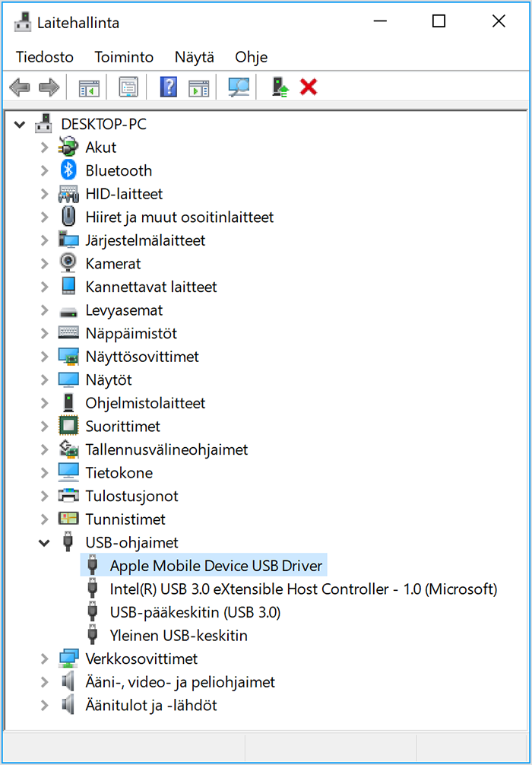Collapse the DESKTOP-PC root node
The height and width of the screenshot is (765, 532).
pyautogui.click(x=20, y=125)
